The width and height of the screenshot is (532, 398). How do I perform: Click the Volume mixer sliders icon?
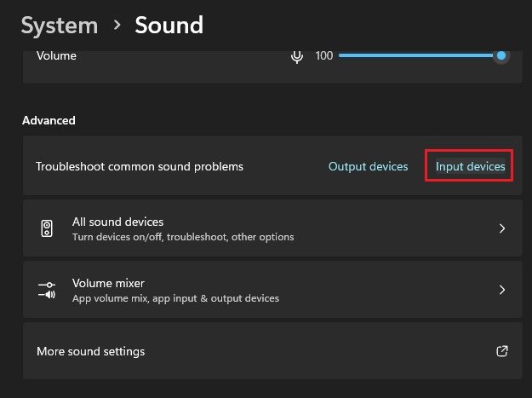pos(47,290)
